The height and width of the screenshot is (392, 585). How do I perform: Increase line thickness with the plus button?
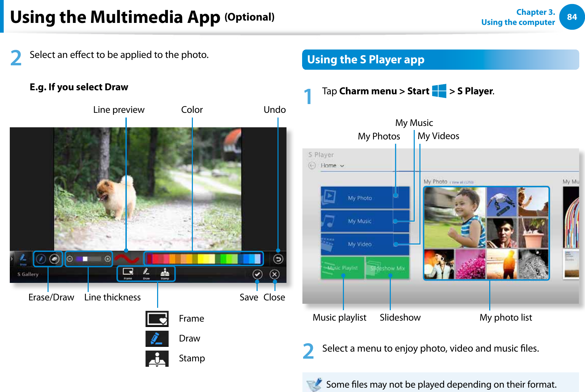(108, 259)
